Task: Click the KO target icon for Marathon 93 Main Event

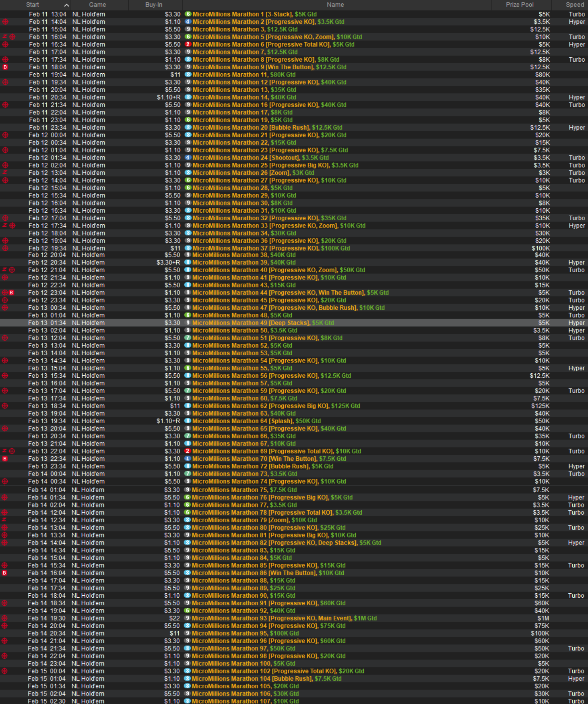Action: pyautogui.click(x=4, y=618)
